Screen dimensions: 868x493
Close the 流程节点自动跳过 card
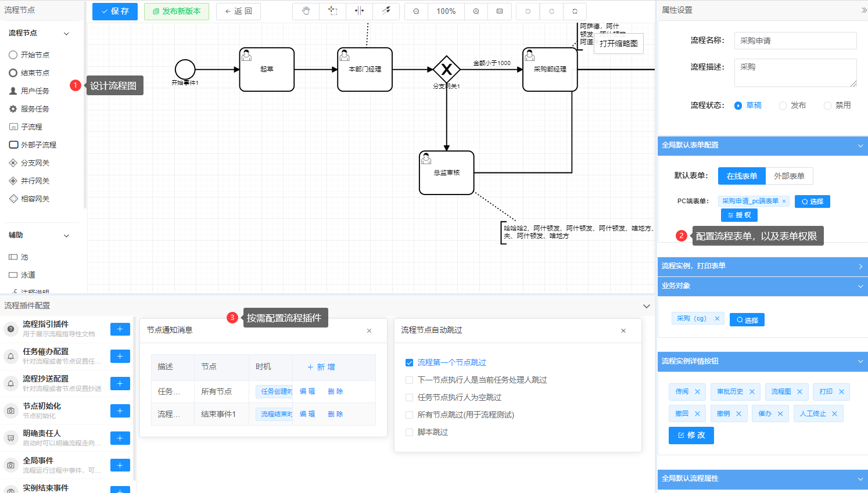pos(623,330)
